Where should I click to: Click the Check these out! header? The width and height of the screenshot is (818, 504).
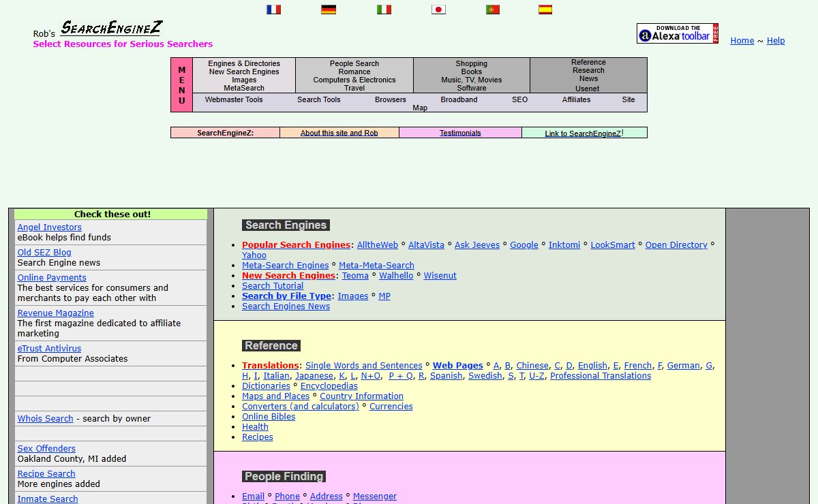(112, 214)
